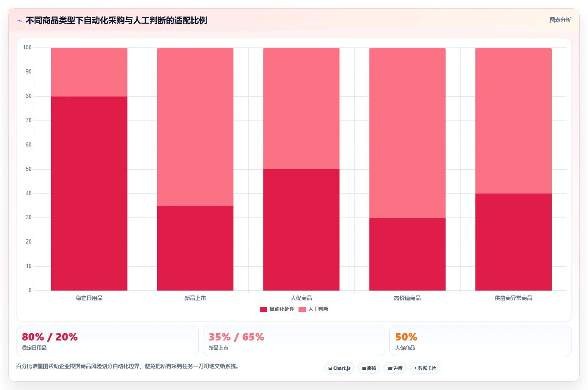Click the 稳定日用品 x-axis label
The image size is (588, 390).
pyautogui.click(x=89, y=298)
